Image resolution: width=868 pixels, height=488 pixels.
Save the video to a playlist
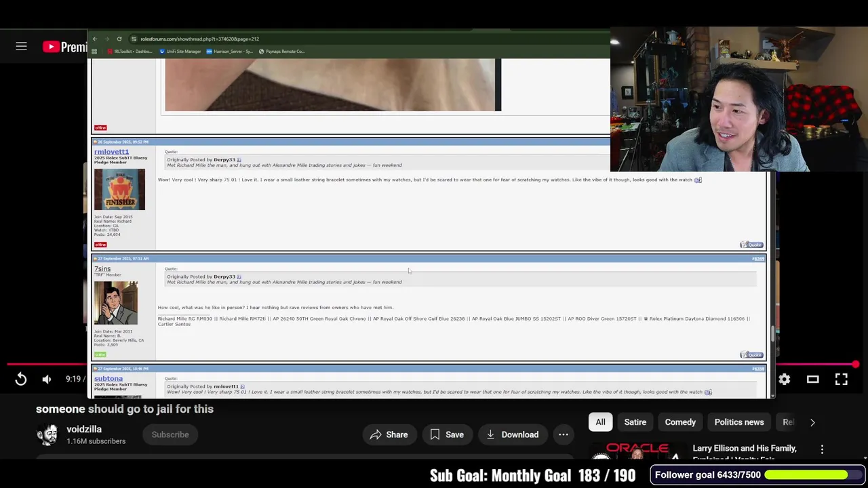click(x=446, y=434)
